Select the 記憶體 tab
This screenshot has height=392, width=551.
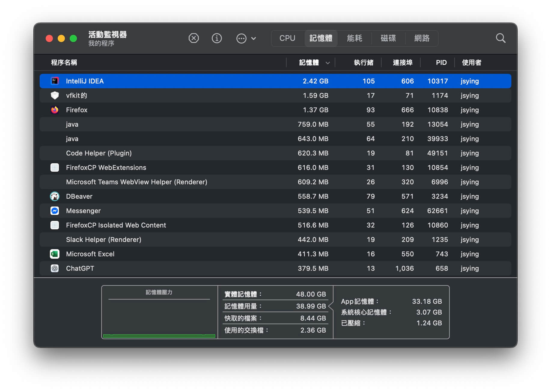point(321,38)
